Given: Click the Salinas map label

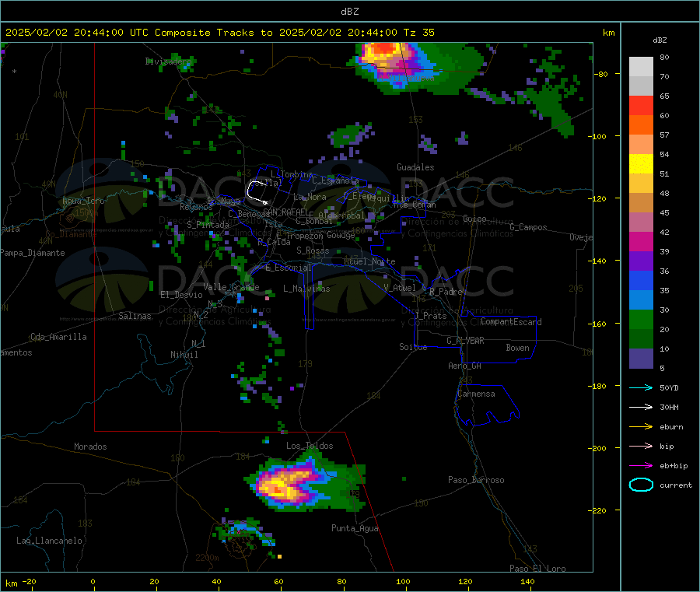Looking at the screenshot, I should click(135, 316).
